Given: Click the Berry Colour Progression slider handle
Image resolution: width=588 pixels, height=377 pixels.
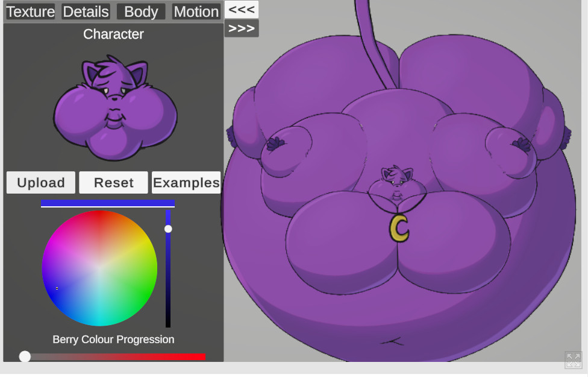Looking at the screenshot, I should (25, 356).
